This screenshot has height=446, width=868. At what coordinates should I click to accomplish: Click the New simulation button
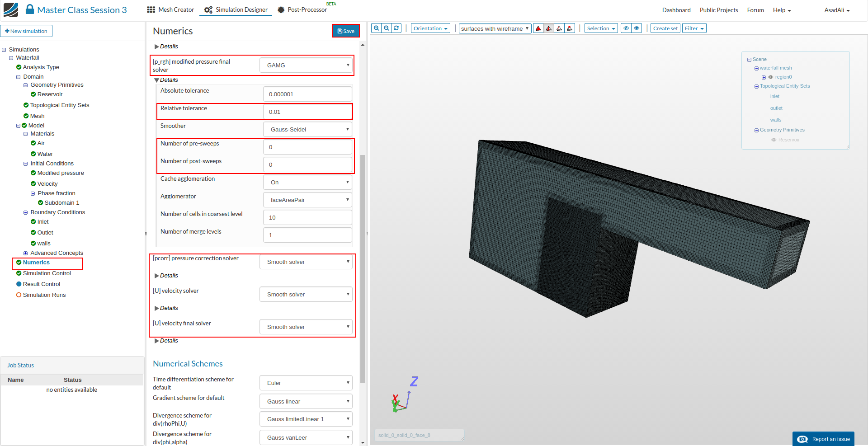tap(26, 31)
